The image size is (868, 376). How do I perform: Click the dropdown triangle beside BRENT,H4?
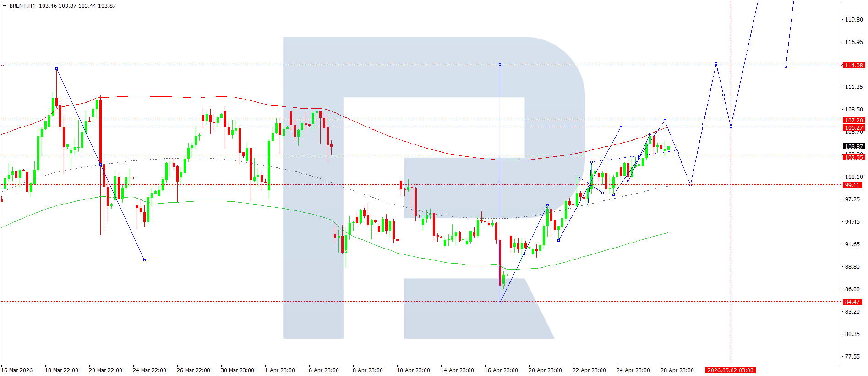click(5, 6)
